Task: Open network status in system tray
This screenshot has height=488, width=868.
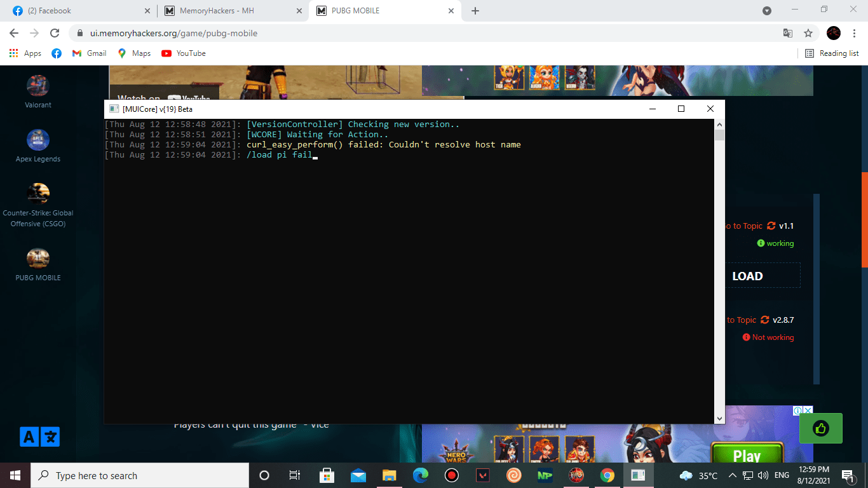Action: [x=748, y=475]
